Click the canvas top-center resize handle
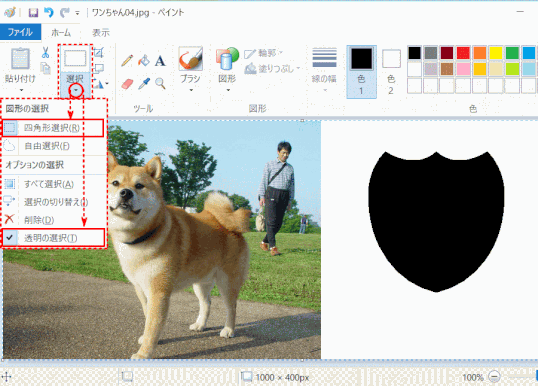The height and width of the screenshot is (386, 538). coord(302,120)
